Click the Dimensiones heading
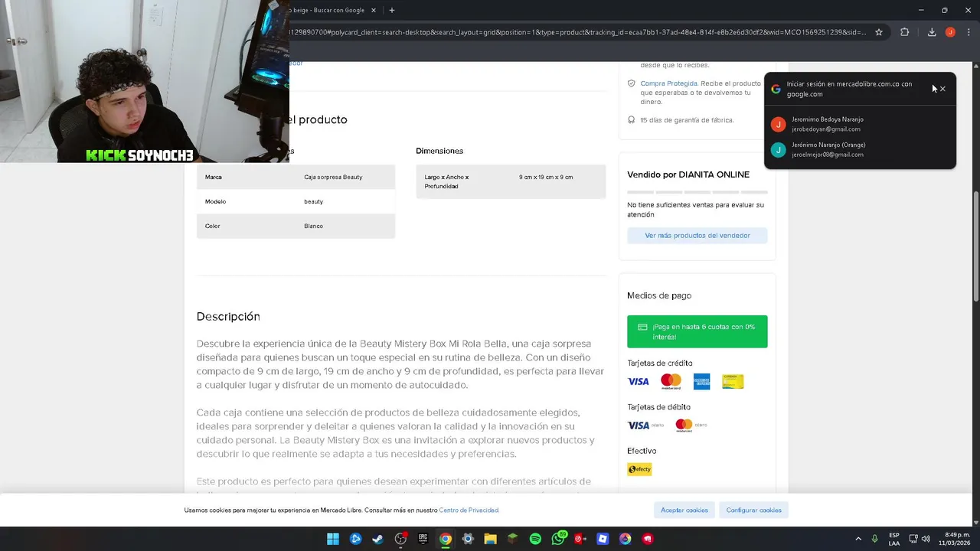 pyautogui.click(x=439, y=151)
